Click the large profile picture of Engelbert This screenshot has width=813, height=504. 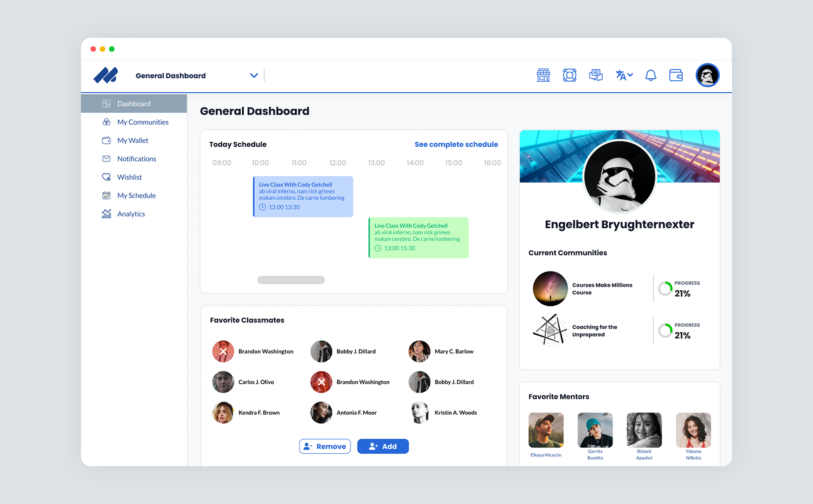tap(619, 176)
